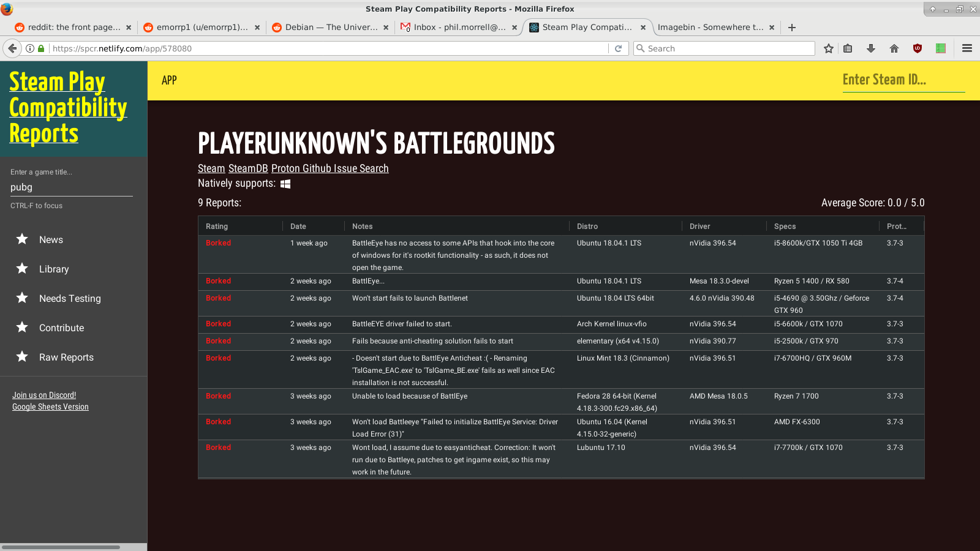
Task: Open Proton Github Issue Search link
Action: [330, 168]
